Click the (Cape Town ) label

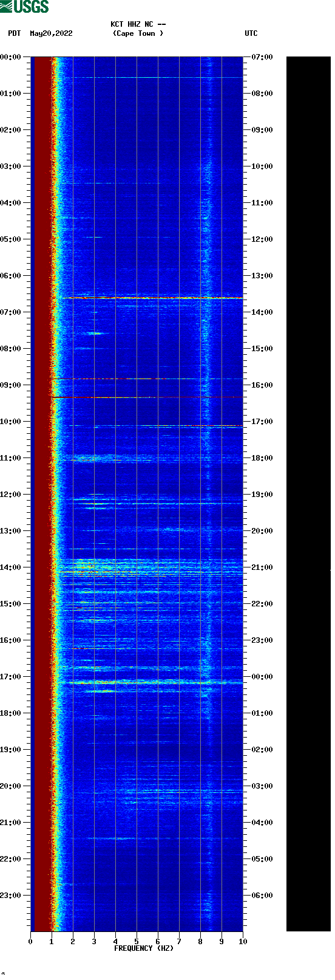pyautogui.click(x=138, y=33)
